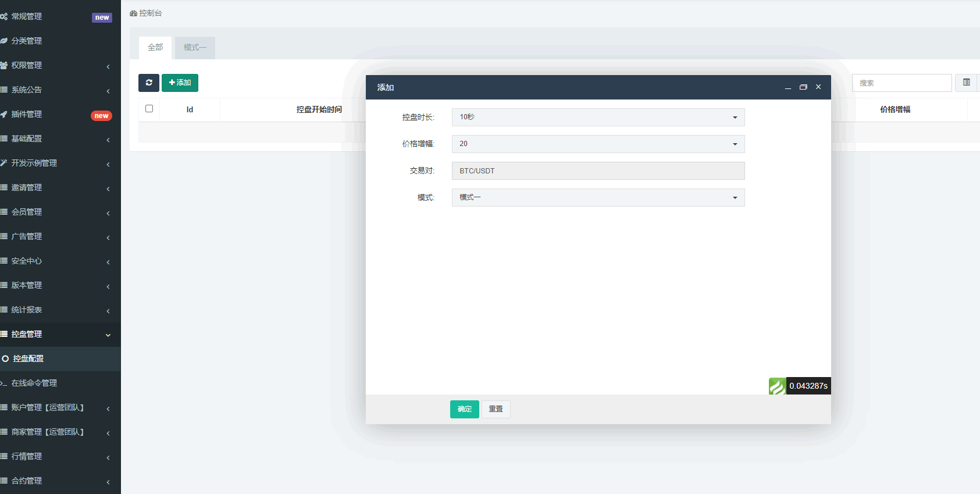Screen dimensions: 980x494
Task: Click the column toggle list icon
Action: 966,83
